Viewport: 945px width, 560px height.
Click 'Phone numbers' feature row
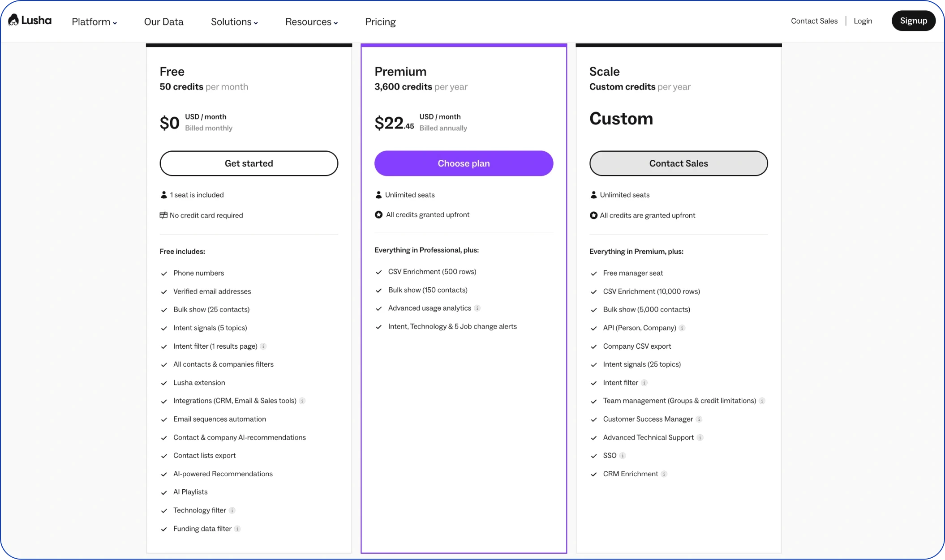(198, 273)
